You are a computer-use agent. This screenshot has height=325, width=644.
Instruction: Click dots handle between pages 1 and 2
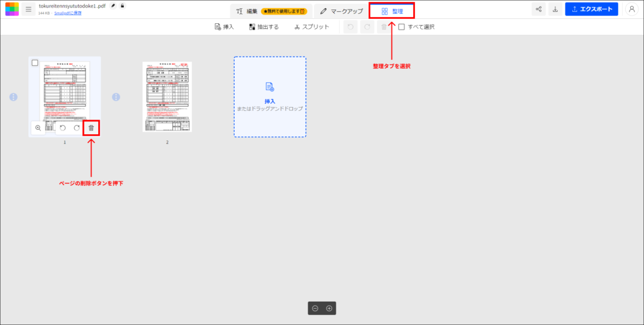click(x=116, y=97)
